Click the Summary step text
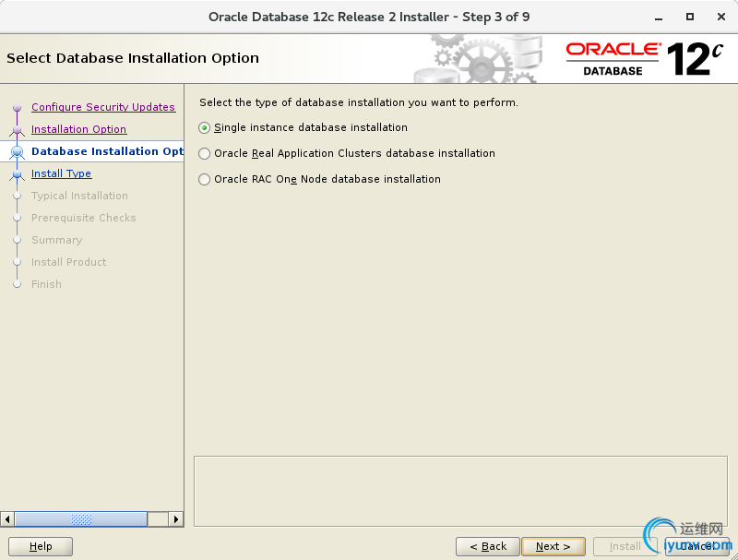Screen dimensions: 738x560 57,240
